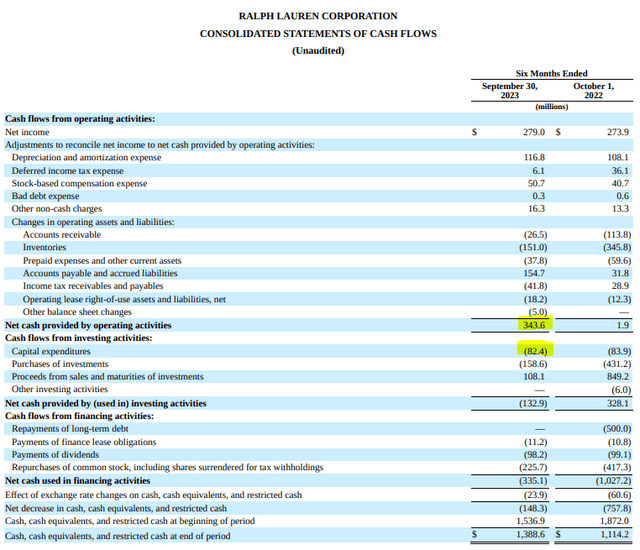Click 'Net cash provided by operating activities' label

[88, 325]
